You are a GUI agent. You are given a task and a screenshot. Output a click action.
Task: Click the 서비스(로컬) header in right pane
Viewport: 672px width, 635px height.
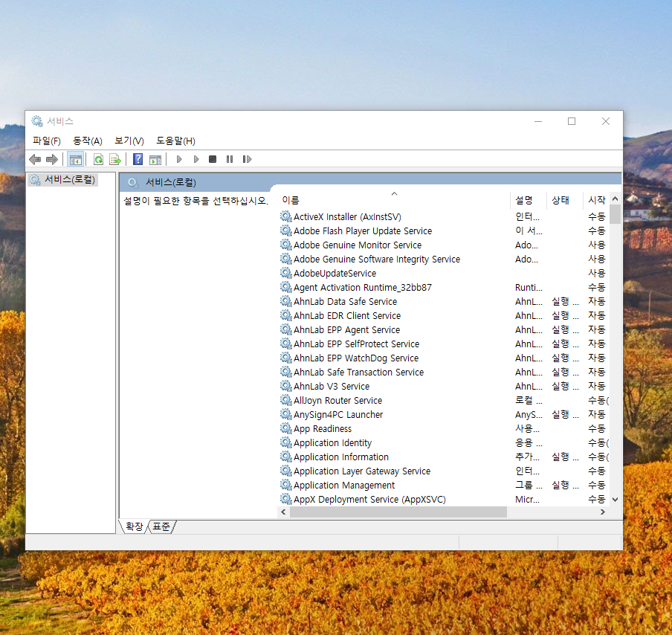click(170, 182)
